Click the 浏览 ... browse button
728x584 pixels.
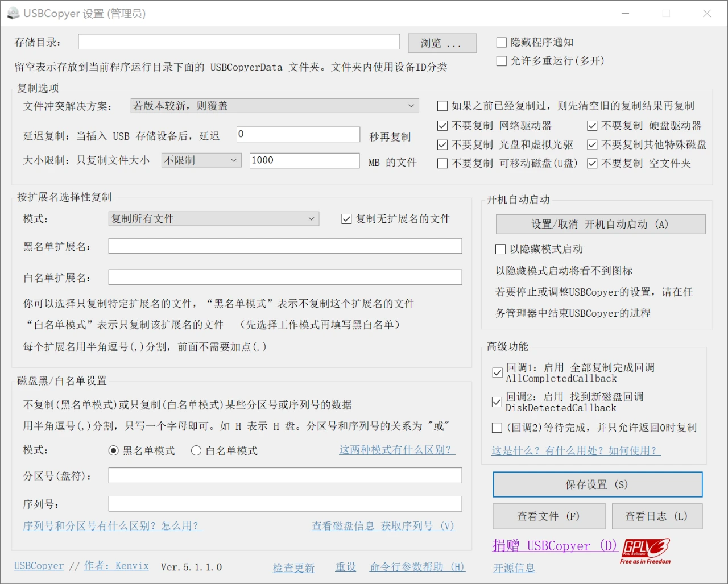(x=442, y=43)
